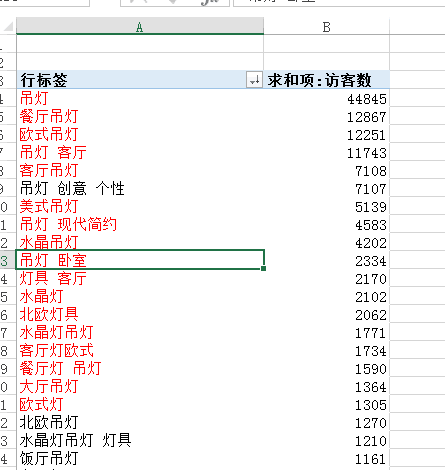Click the value 1210
Viewport: 445px width, 470px height.
pyautogui.click(x=371, y=441)
